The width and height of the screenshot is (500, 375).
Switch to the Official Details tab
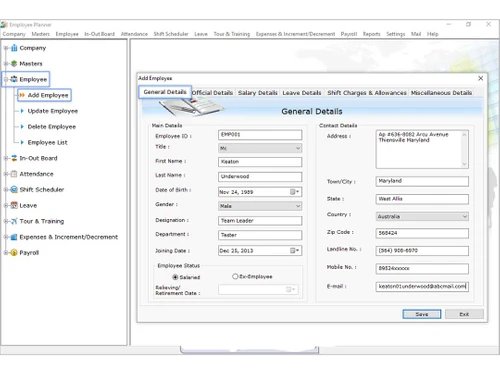click(x=212, y=93)
